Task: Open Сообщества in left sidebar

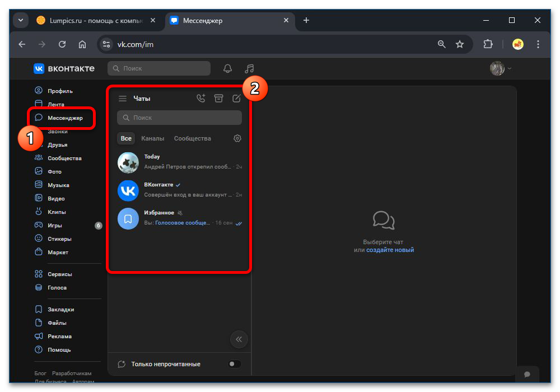Action: (x=64, y=158)
